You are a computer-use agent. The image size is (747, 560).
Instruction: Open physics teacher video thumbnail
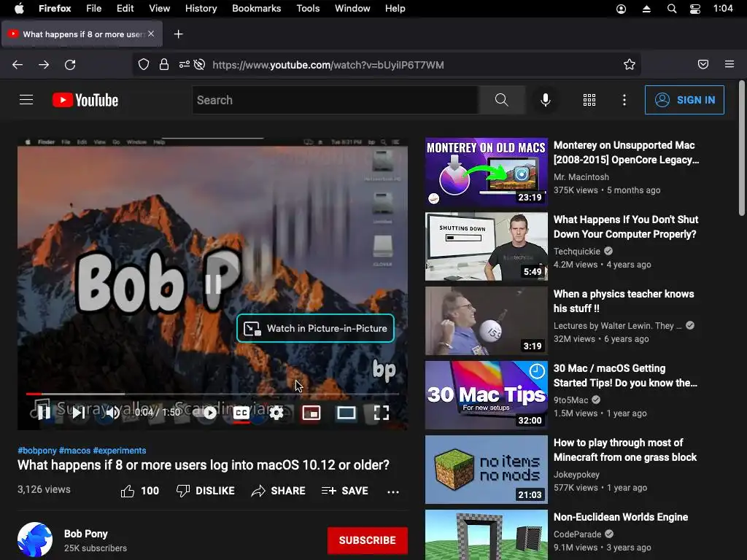(487, 321)
